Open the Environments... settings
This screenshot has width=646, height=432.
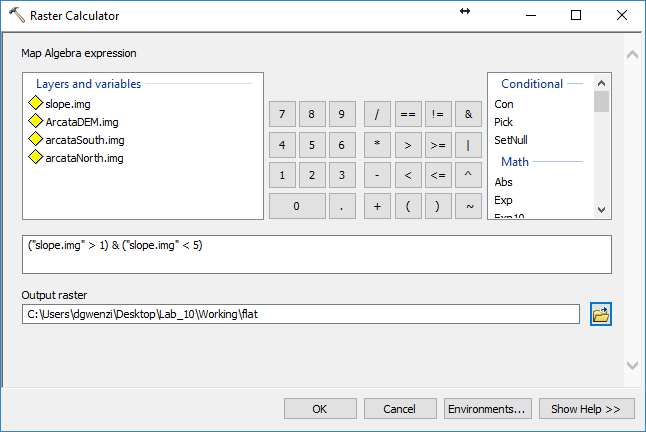coord(487,409)
